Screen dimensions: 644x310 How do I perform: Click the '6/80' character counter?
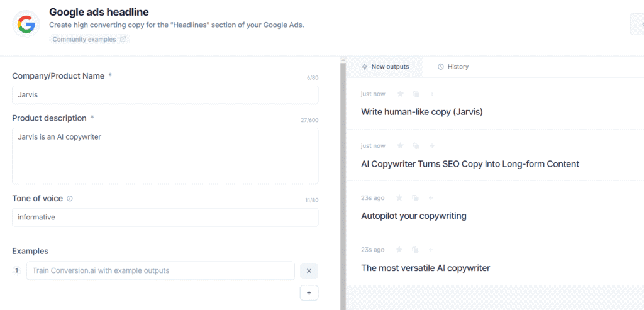(313, 77)
